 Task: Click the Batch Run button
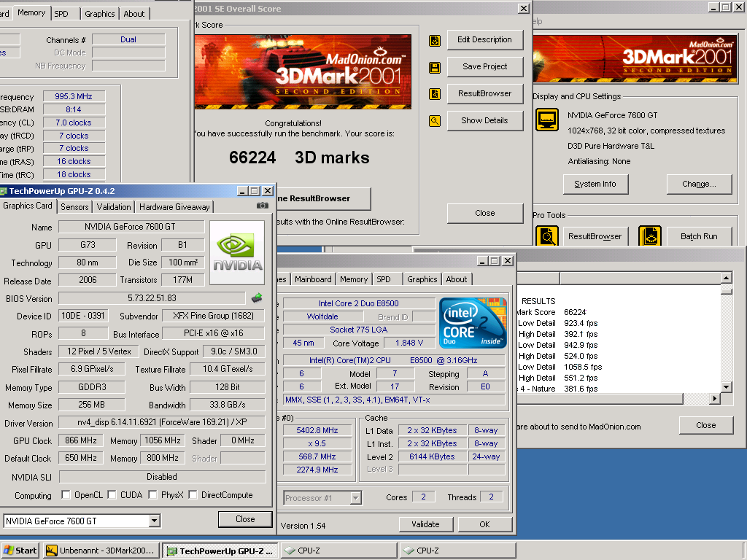point(699,236)
